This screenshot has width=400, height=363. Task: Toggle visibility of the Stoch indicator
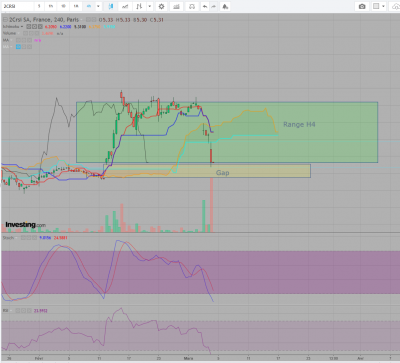23,238
